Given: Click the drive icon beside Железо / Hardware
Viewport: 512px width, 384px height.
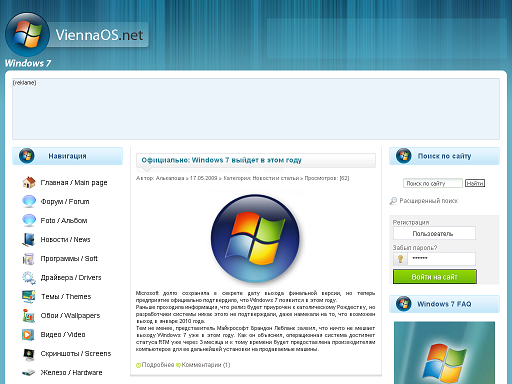Looking at the screenshot, I should click(x=28, y=372).
